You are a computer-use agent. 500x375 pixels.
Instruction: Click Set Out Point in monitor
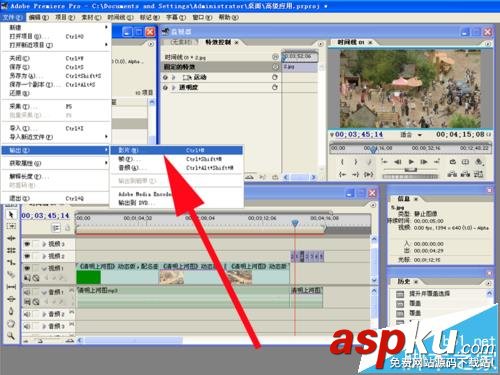(x=356, y=162)
